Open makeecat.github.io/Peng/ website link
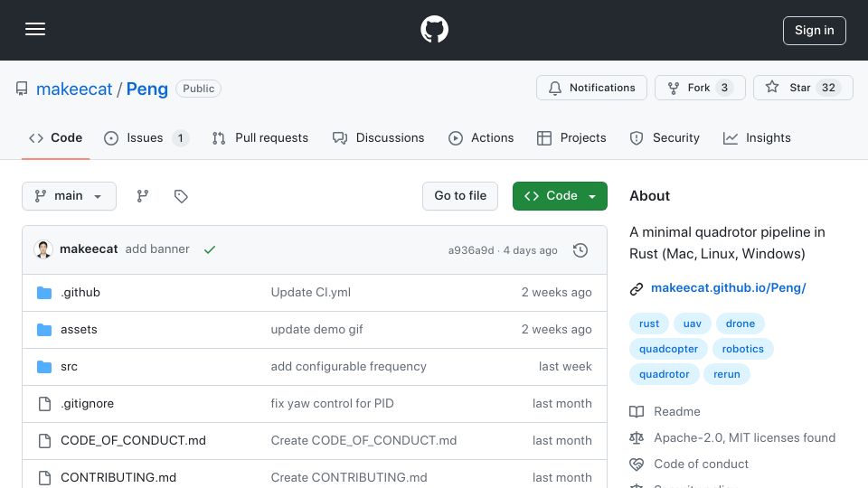The height and width of the screenshot is (488, 868). click(x=729, y=287)
